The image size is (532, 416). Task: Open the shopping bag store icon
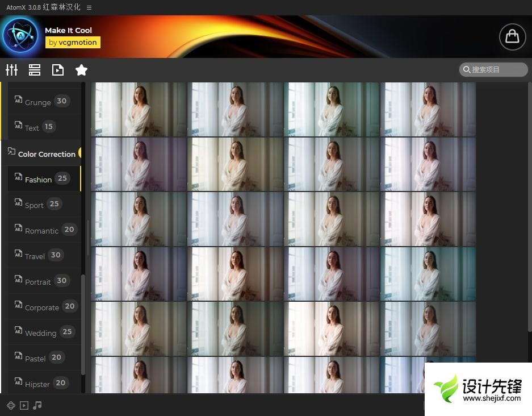[512, 36]
